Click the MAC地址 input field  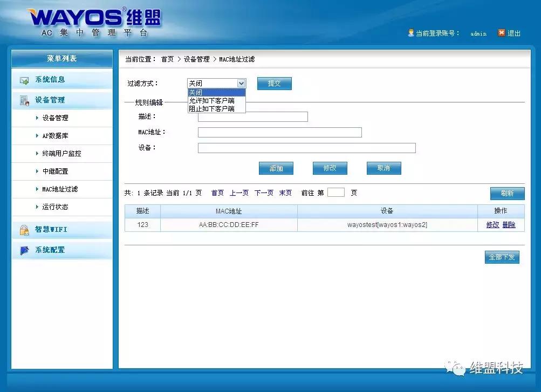(x=279, y=133)
